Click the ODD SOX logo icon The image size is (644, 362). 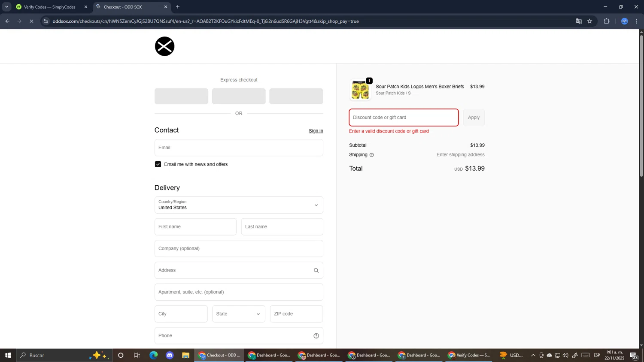tap(164, 46)
